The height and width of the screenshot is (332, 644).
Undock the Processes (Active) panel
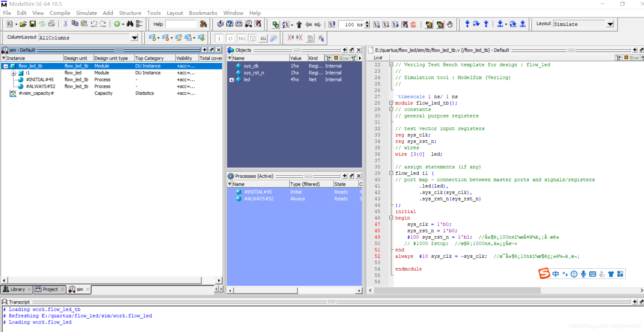(352, 176)
